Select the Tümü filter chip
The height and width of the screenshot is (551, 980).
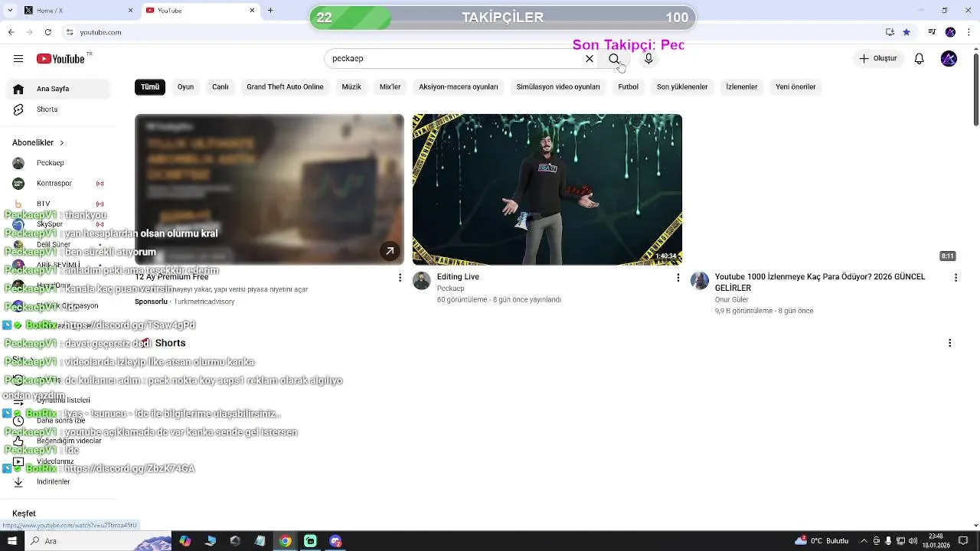[x=150, y=87]
